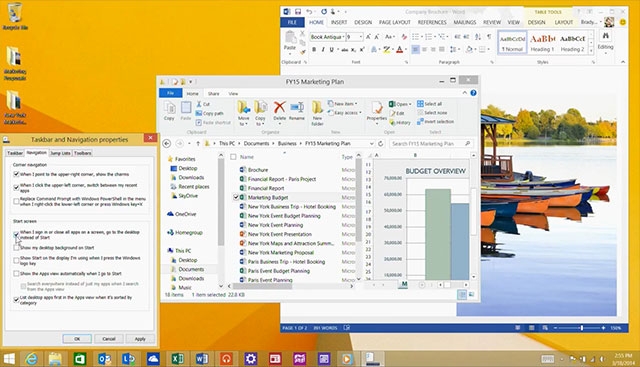Click the Save icon in Word title bar
Screen dimensions: 640x367
(x=298, y=11)
